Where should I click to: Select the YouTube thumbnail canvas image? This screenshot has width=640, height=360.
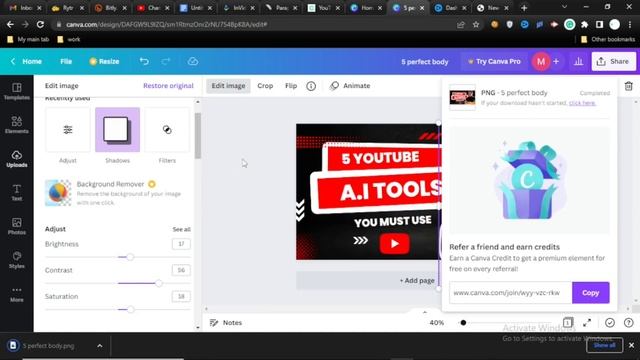point(368,192)
